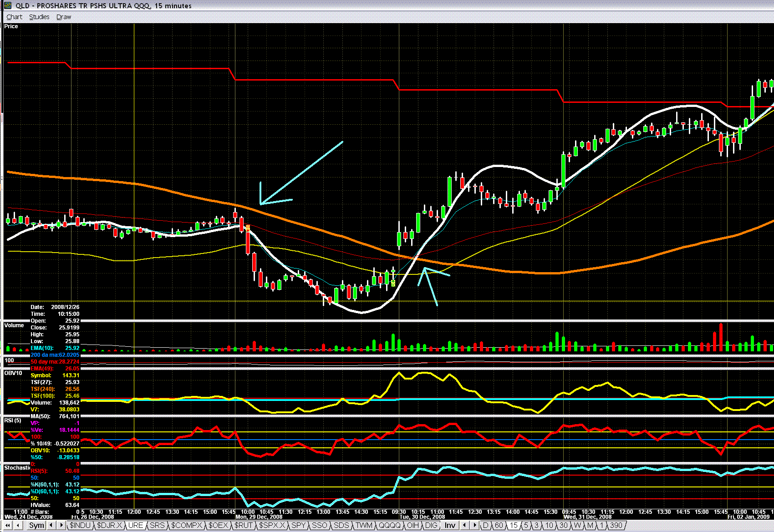Switch to the 1 minute interval tab

click(601, 525)
